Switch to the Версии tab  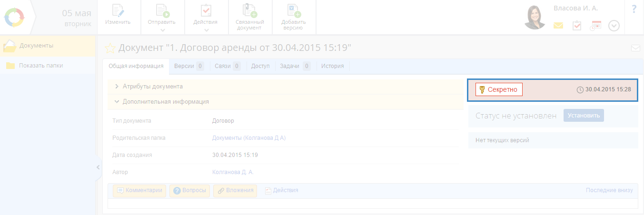[188, 66]
